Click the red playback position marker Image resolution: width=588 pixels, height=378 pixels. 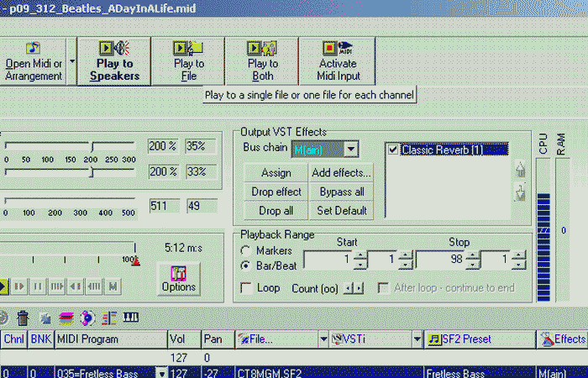(x=135, y=261)
